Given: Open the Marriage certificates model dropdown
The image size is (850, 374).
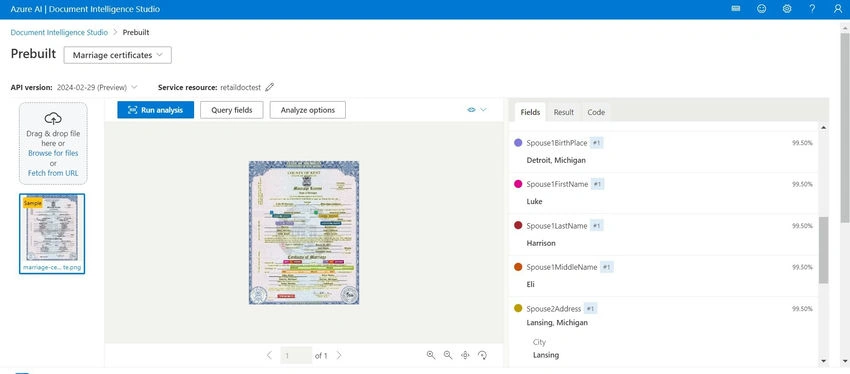Looking at the screenshot, I should [118, 55].
